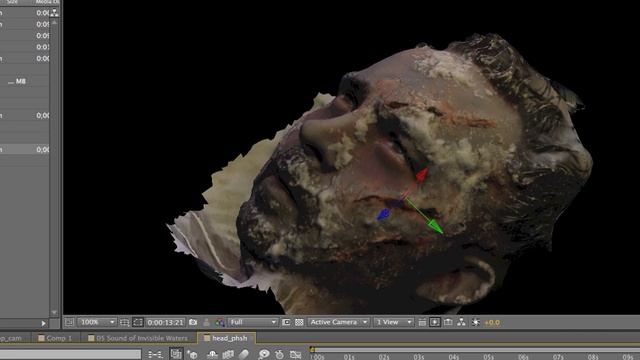
Task: Open Project Flowchart icon in project panel
Action: [54, 13]
